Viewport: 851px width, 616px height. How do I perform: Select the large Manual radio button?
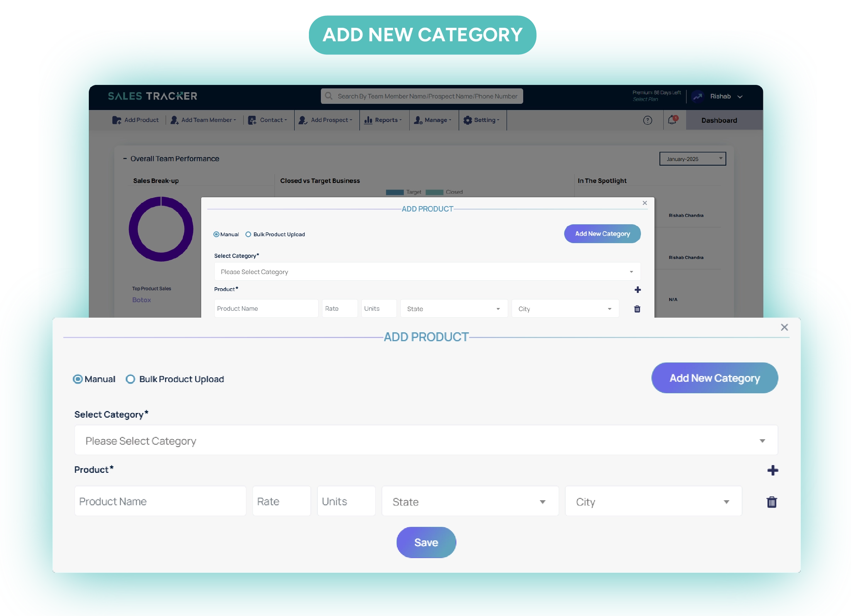[78, 379]
